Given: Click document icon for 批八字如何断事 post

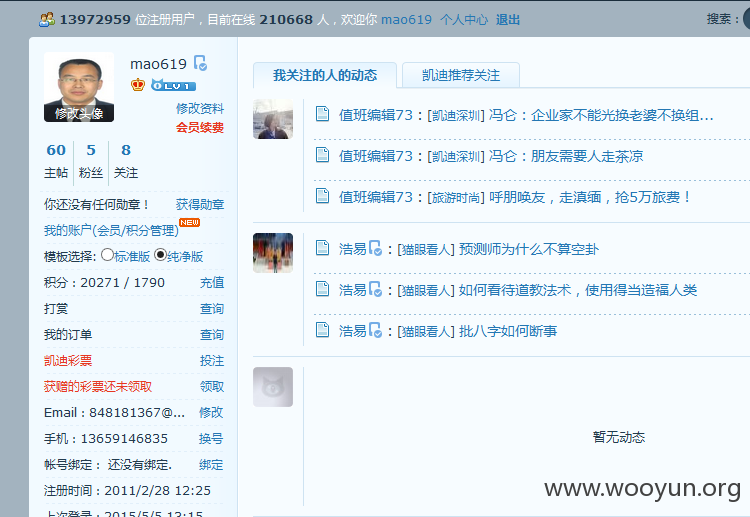Looking at the screenshot, I should pos(322,330).
